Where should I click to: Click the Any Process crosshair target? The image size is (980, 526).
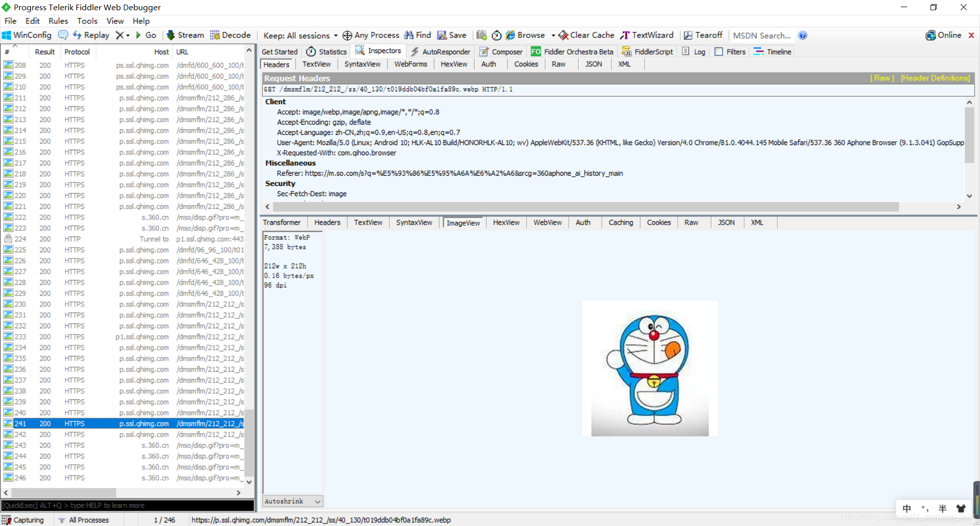tap(371, 35)
